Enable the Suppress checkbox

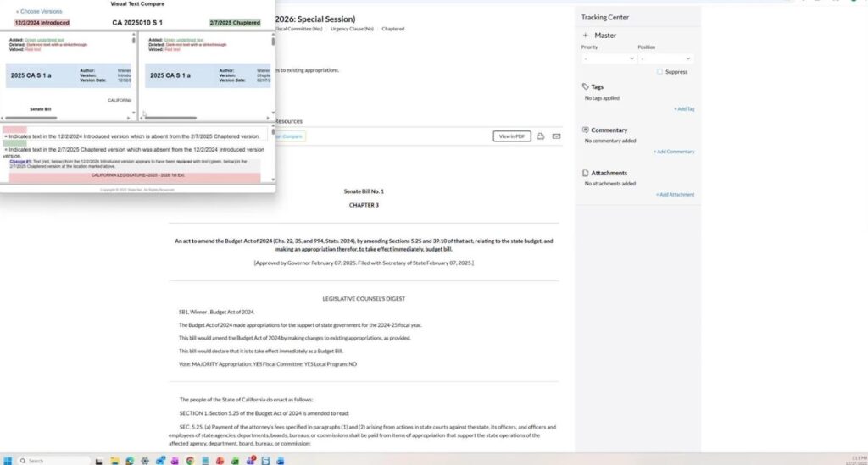pyautogui.click(x=660, y=72)
